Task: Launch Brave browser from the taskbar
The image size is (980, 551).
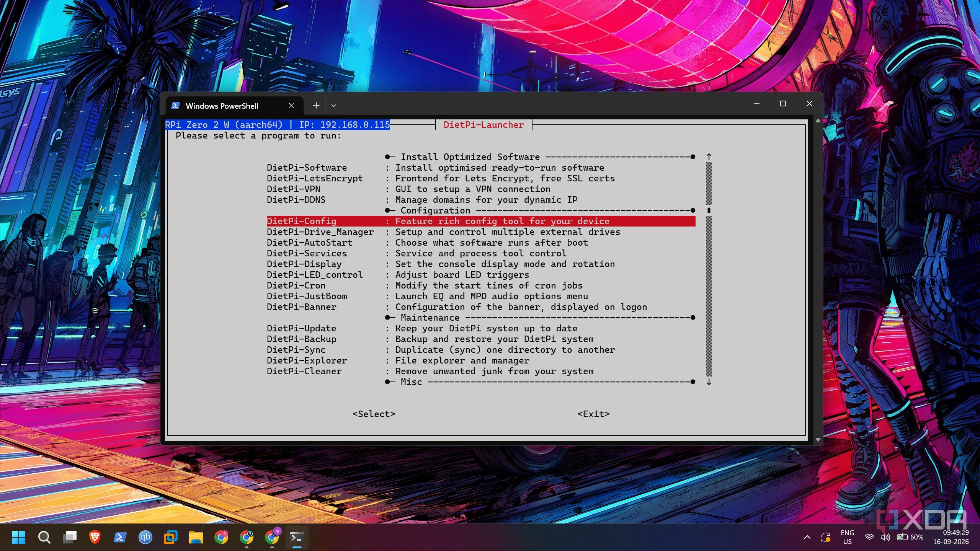Action: coord(95,537)
